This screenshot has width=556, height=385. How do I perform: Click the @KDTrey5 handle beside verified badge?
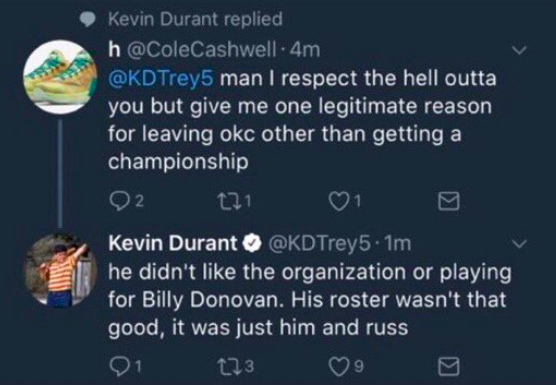click(319, 244)
